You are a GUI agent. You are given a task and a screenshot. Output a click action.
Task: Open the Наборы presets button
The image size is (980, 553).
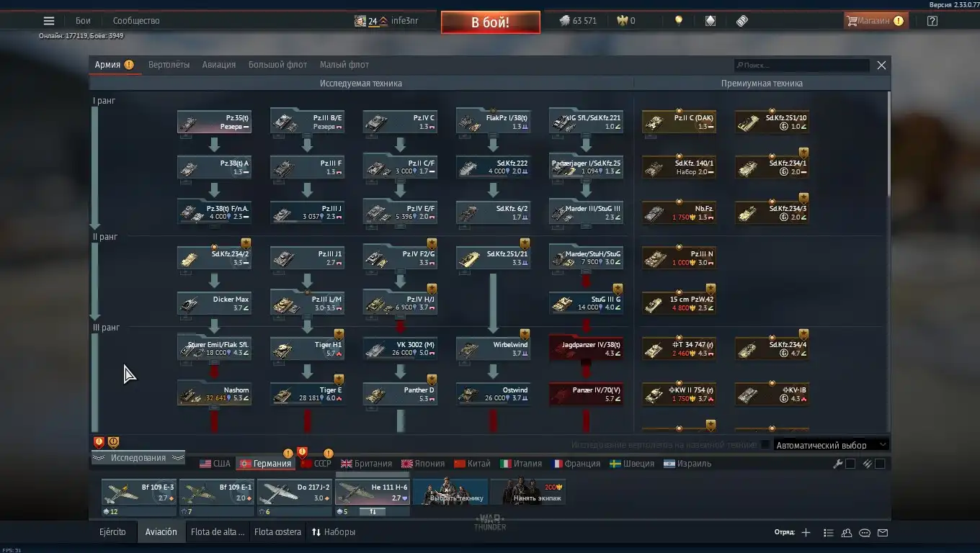pyautogui.click(x=334, y=532)
